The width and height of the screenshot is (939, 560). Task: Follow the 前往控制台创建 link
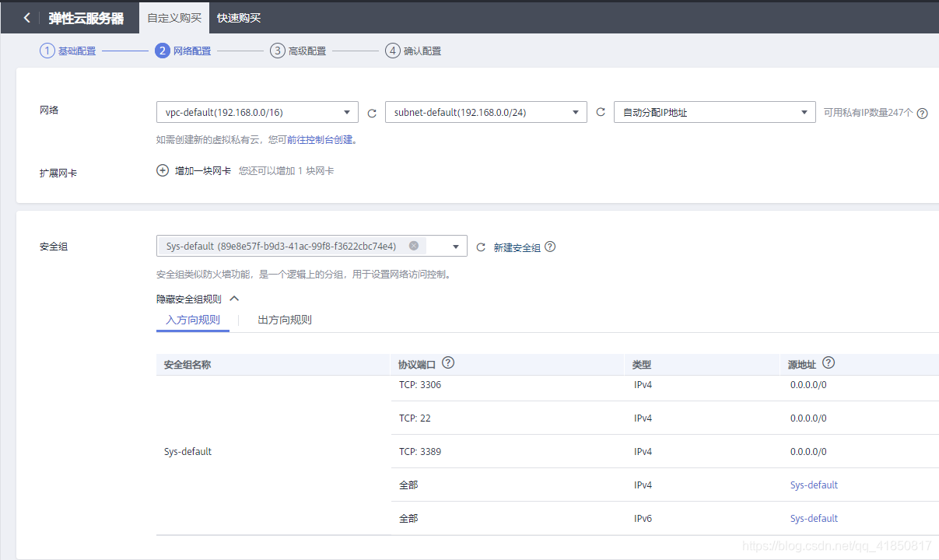(321, 140)
